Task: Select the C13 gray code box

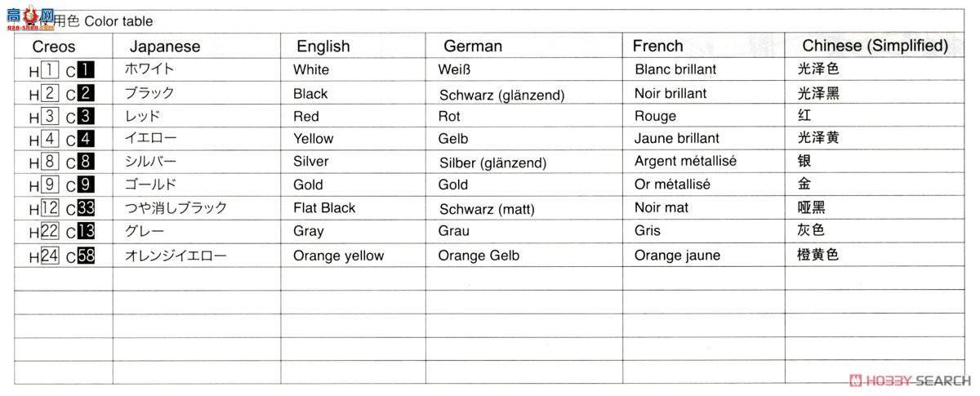Action: [86, 232]
